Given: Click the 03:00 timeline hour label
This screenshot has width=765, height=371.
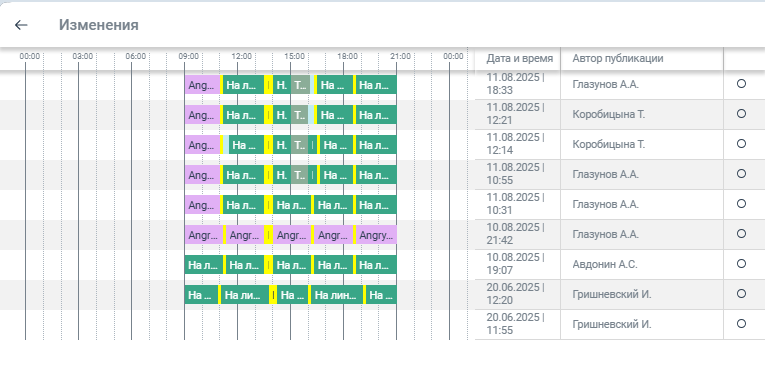Looking at the screenshot, I should click(x=83, y=56).
